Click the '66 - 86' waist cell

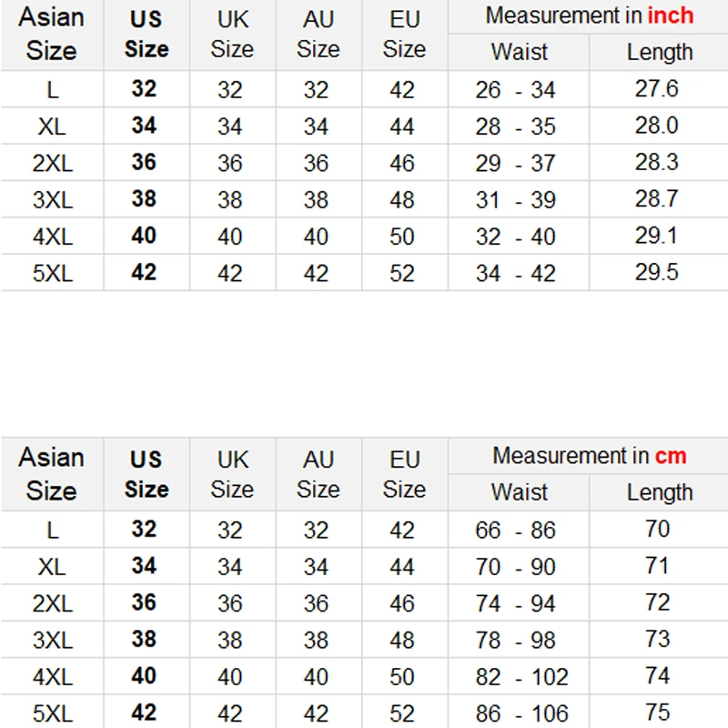pyautogui.click(x=515, y=531)
